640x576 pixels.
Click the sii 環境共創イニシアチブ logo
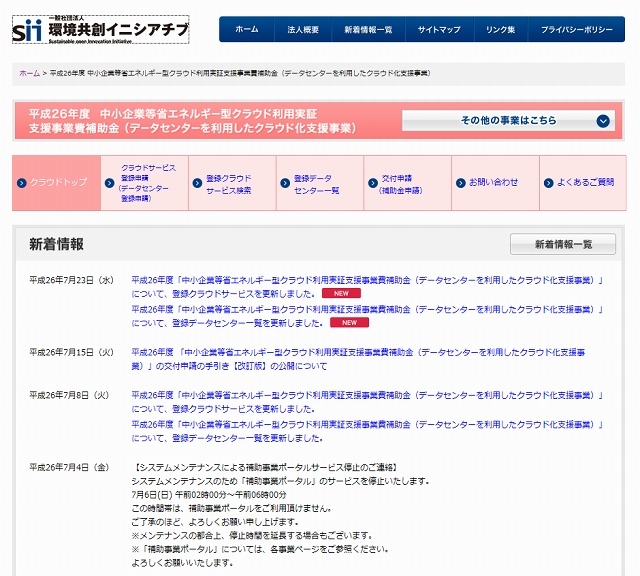[x=100, y=29]
